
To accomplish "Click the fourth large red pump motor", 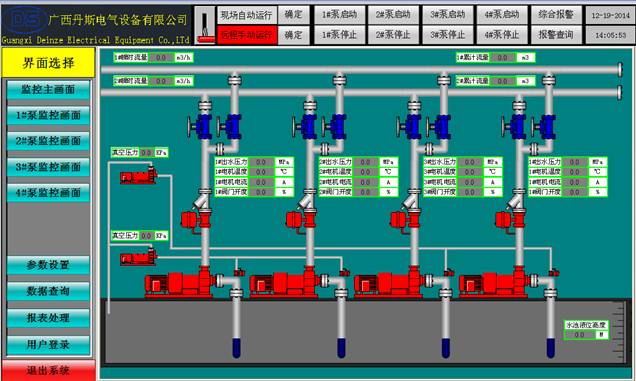I will coord(493,282).
